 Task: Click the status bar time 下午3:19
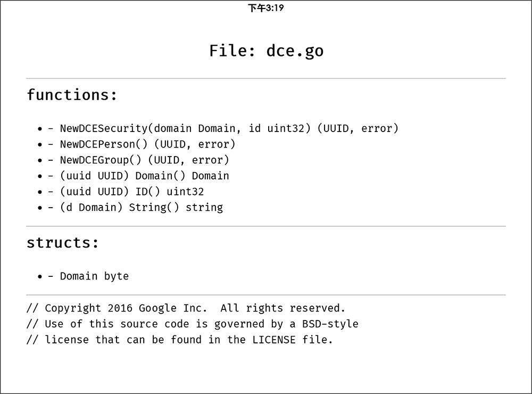pos(265,8)
